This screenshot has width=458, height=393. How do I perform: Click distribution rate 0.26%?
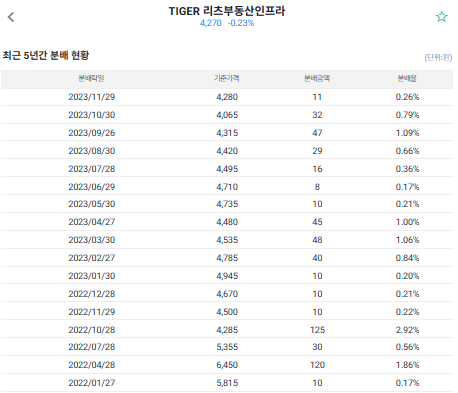point(407,97)
